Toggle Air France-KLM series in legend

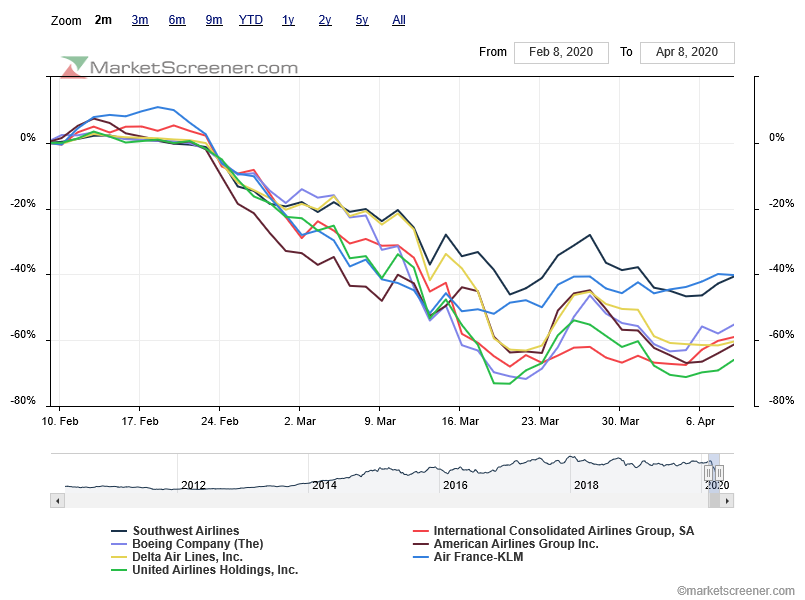468,557
